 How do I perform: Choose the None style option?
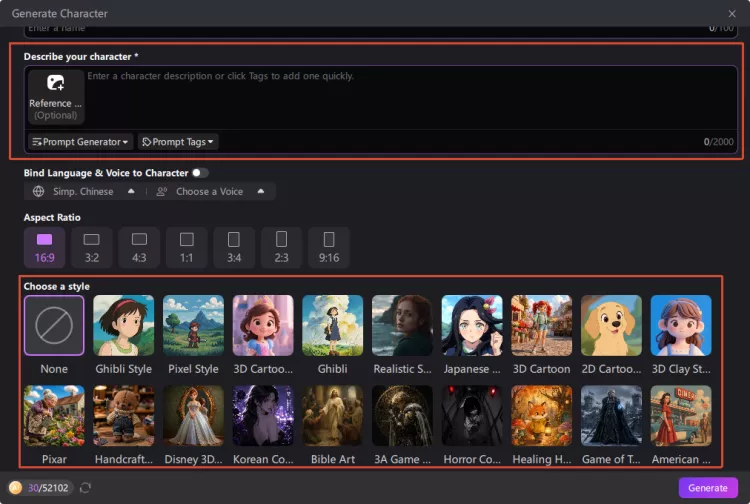(54, 325)
